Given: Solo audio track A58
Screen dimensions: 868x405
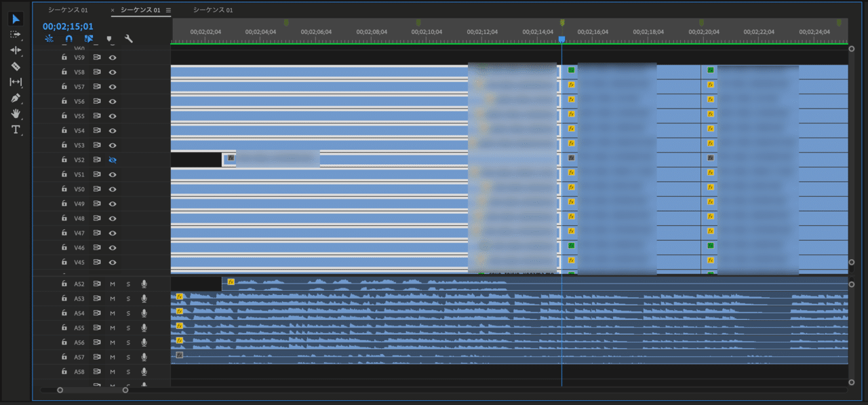Looking at the screenshot, I should [x=128, y=372].
